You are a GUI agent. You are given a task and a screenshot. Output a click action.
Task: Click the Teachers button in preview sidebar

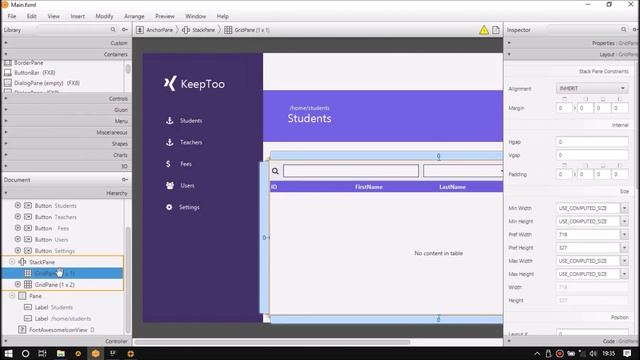[x=184, y=142]
